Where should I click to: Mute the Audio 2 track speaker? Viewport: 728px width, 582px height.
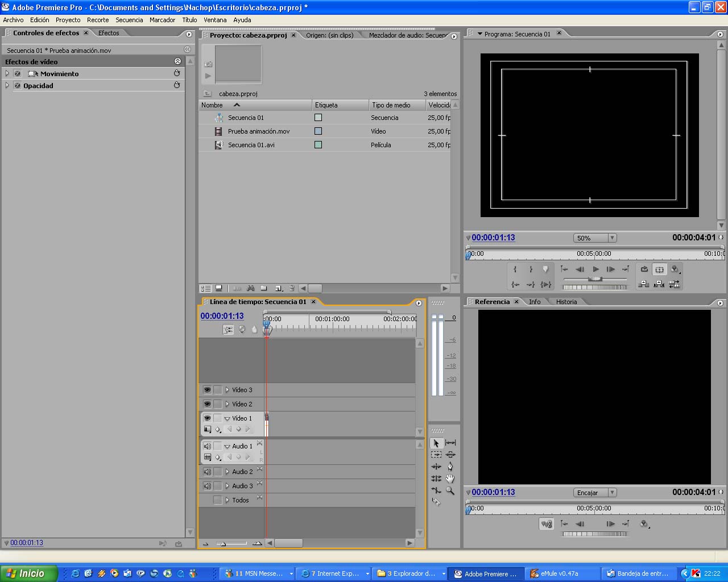207,472
